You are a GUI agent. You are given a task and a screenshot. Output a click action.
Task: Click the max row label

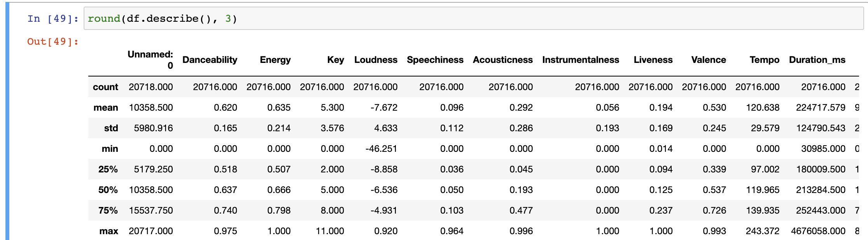[x=108, y=231]
